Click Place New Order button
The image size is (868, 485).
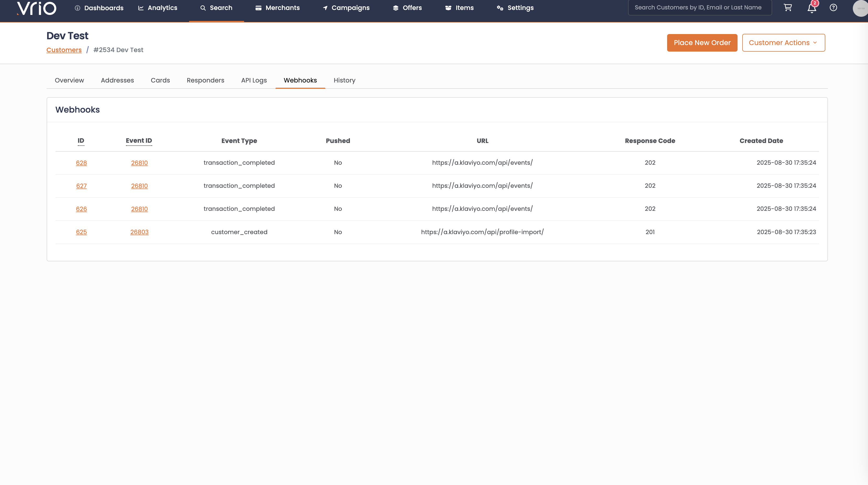point(702,43)
